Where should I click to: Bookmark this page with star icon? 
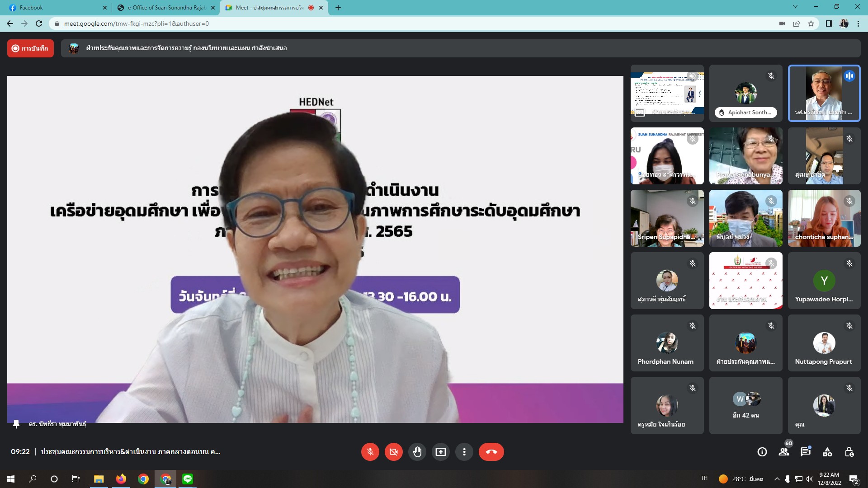(811, 23)
